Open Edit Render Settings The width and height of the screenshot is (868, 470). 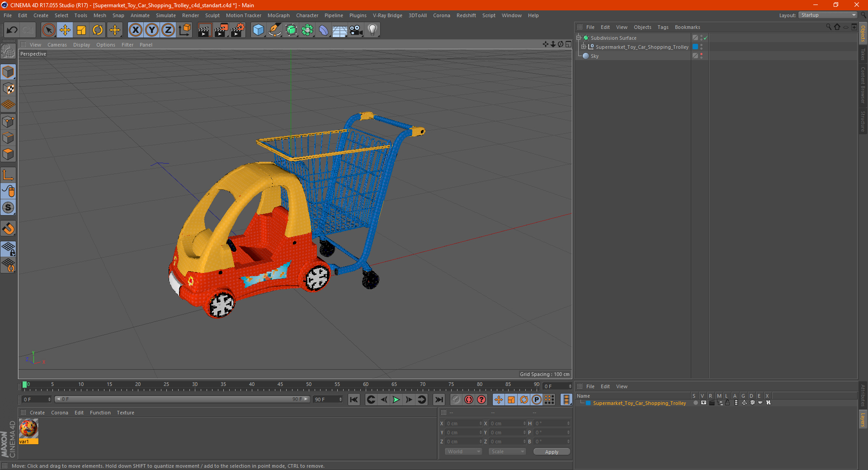(238, 30)
